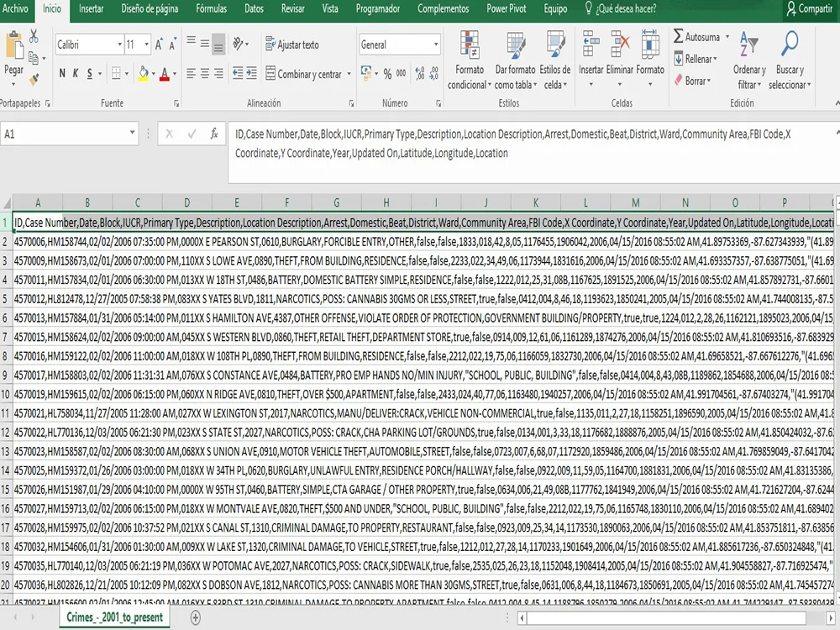Screen dimensions: 840x630
Task: Open Ordenar y filtrar menu
Action: coord(749,60)
